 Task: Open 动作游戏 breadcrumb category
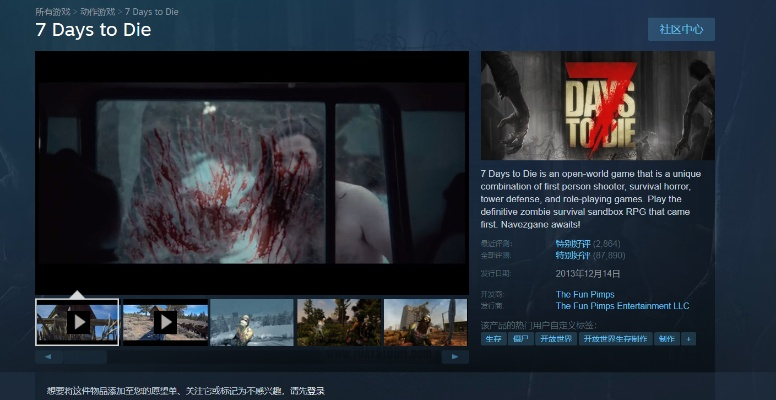click(97, 9)
